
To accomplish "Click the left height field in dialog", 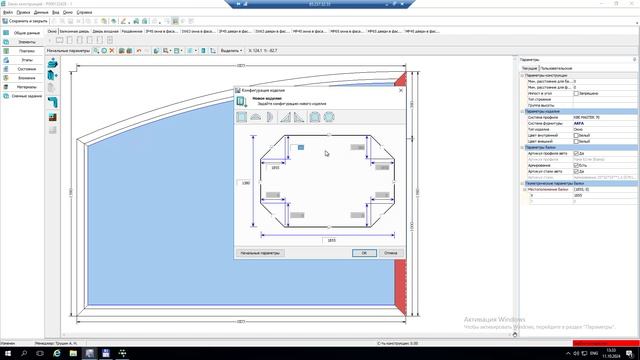I will click(x=244, y=183).
